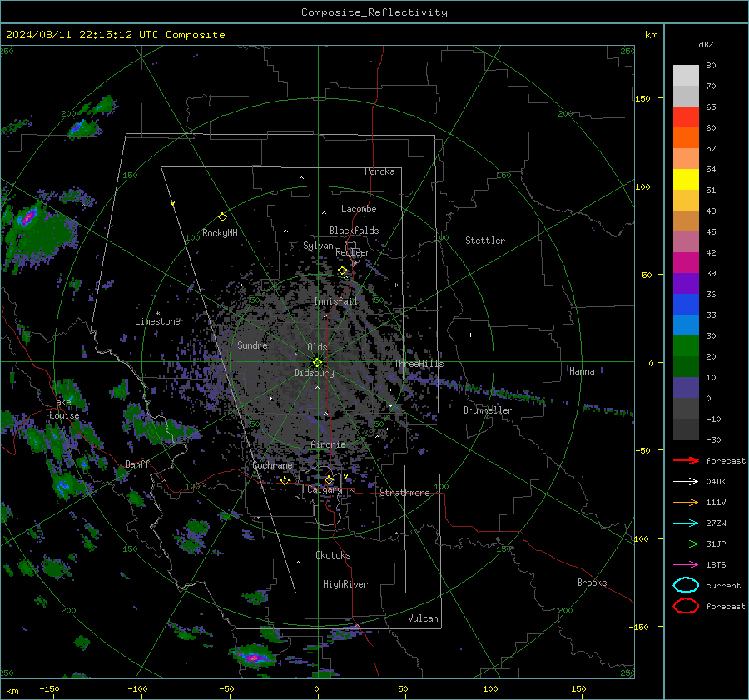Click the orange 111V arrow legend icon

pos(686,502)
